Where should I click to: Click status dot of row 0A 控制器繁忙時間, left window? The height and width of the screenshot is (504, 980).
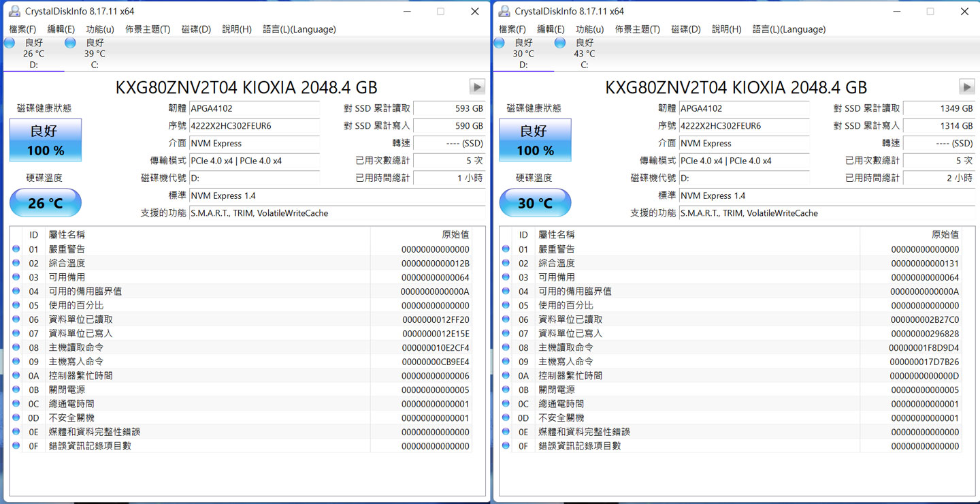tap(16, 375)
